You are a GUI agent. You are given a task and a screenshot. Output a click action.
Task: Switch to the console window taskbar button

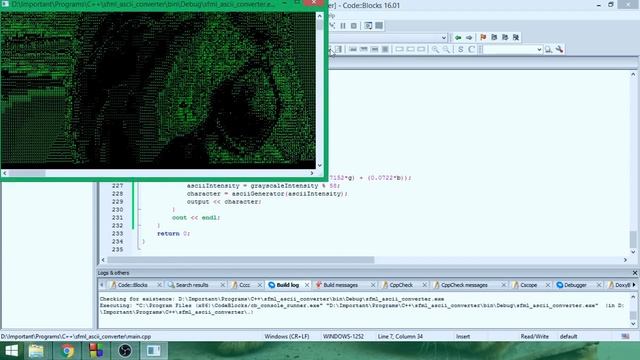pos(153,351)
